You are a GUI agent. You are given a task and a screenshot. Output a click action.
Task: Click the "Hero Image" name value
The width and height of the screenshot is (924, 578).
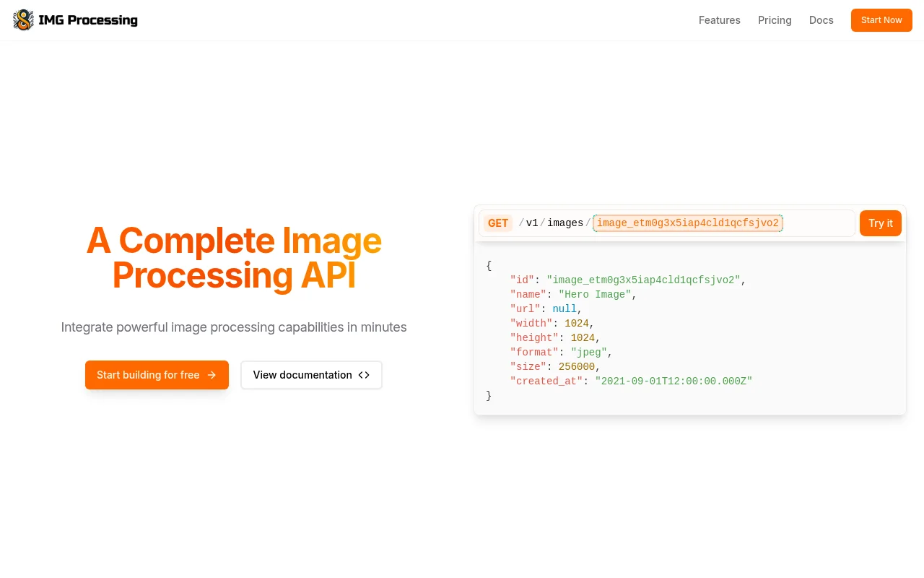595,295
